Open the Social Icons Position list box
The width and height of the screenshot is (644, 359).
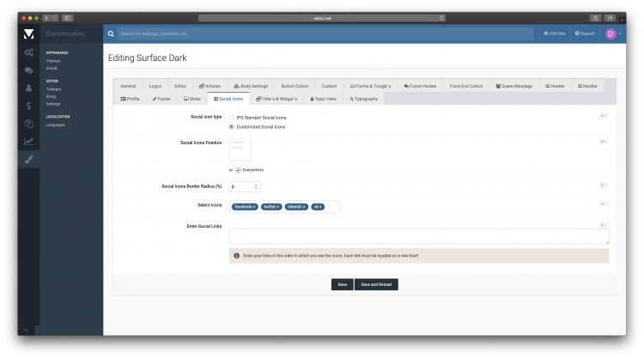pos(240,149)
